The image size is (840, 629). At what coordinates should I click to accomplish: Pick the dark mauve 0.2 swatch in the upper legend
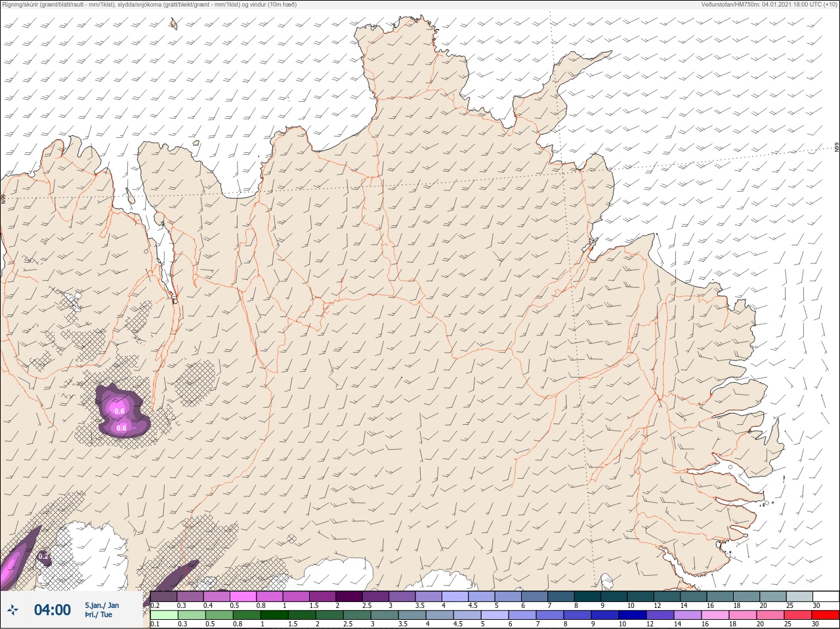(163, 596)
